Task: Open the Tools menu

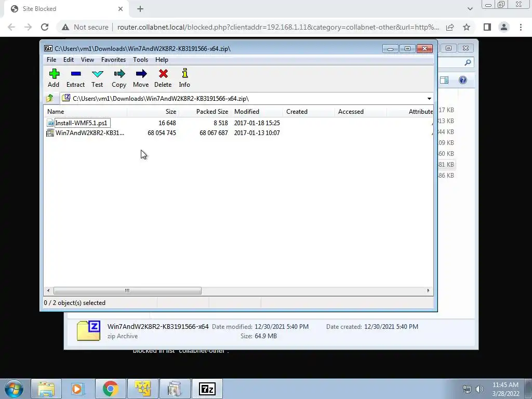Action: 140,60
